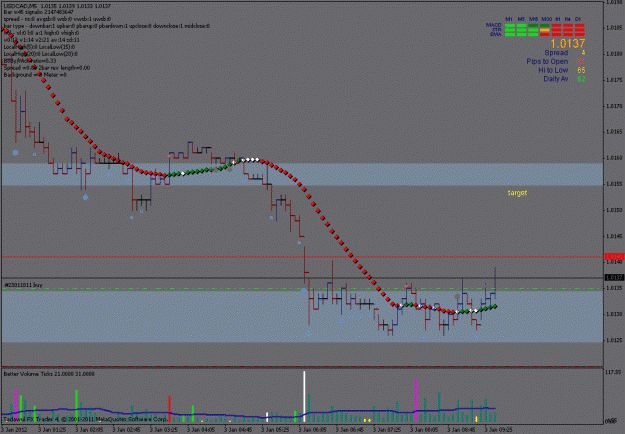The height and width of the screenshot is (434, 625).
Task: Click the orange STR indicator bar under M30
Action: tap(544, 30)
